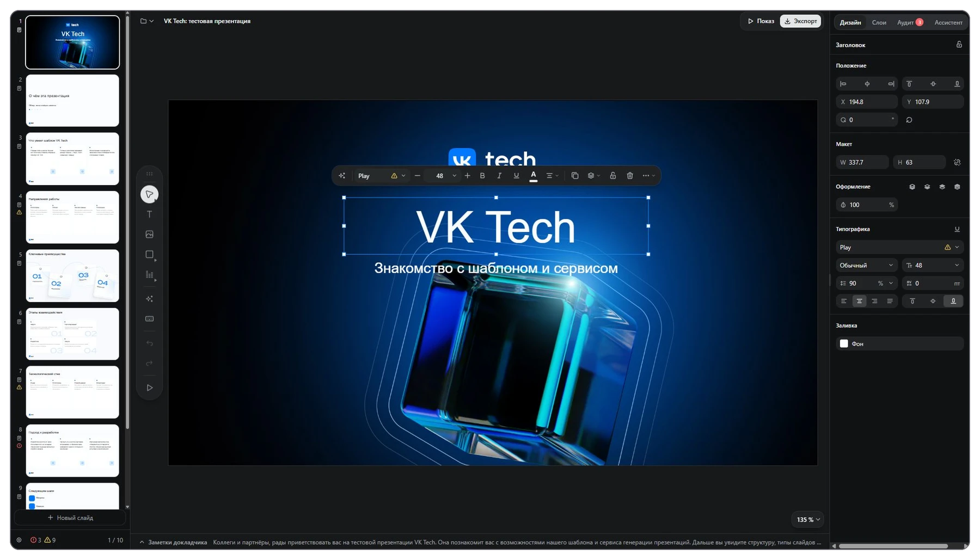This screenshot has width=980, height=560.
Task: Click the keyboard icon in left toolbar
Action: tap(149, 319)
